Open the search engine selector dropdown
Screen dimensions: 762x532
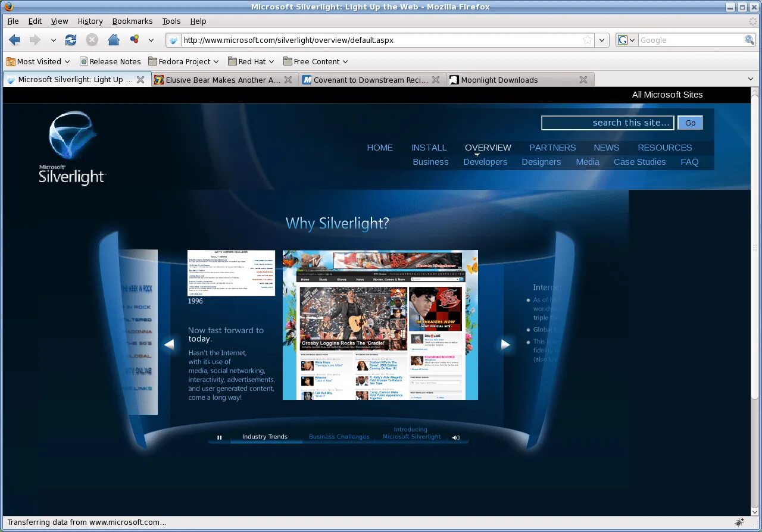627,40
